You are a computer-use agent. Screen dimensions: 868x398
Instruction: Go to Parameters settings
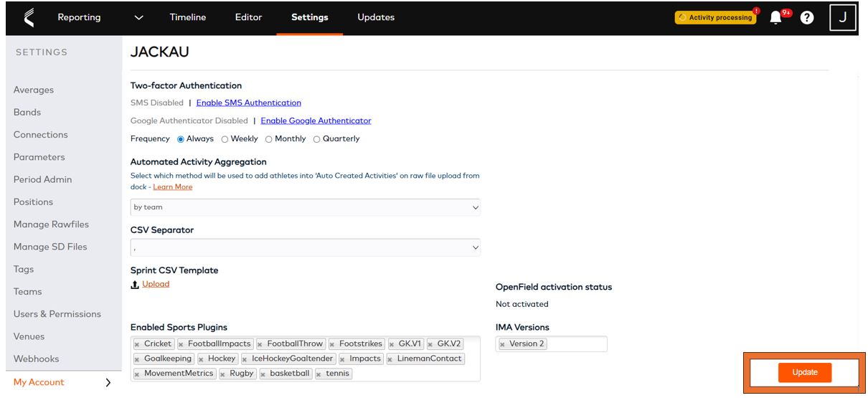[39, 157]
